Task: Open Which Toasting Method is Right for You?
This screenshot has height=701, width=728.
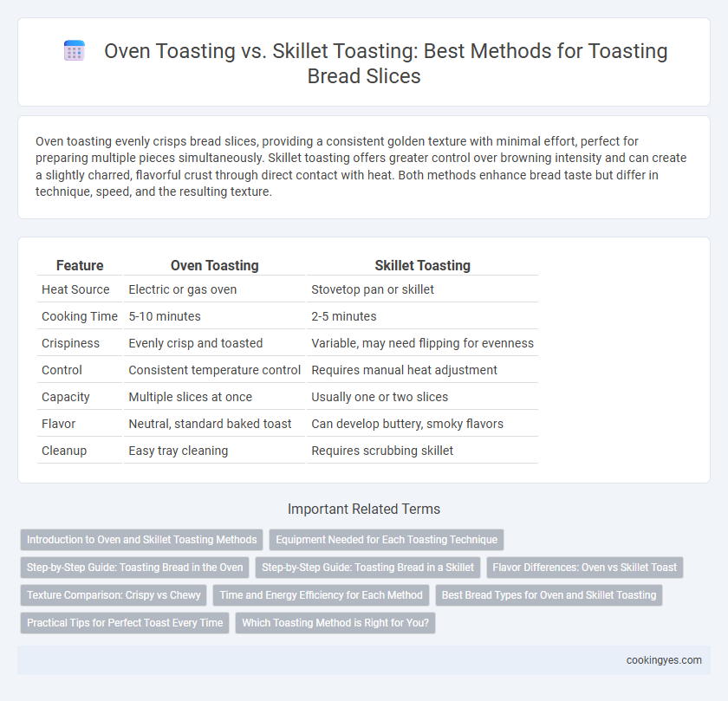Action: click(x=335, y=623)
